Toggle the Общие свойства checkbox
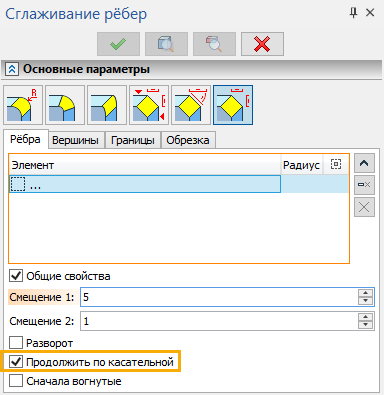Viewport: 384px width, 395px height. click(16, 276)
